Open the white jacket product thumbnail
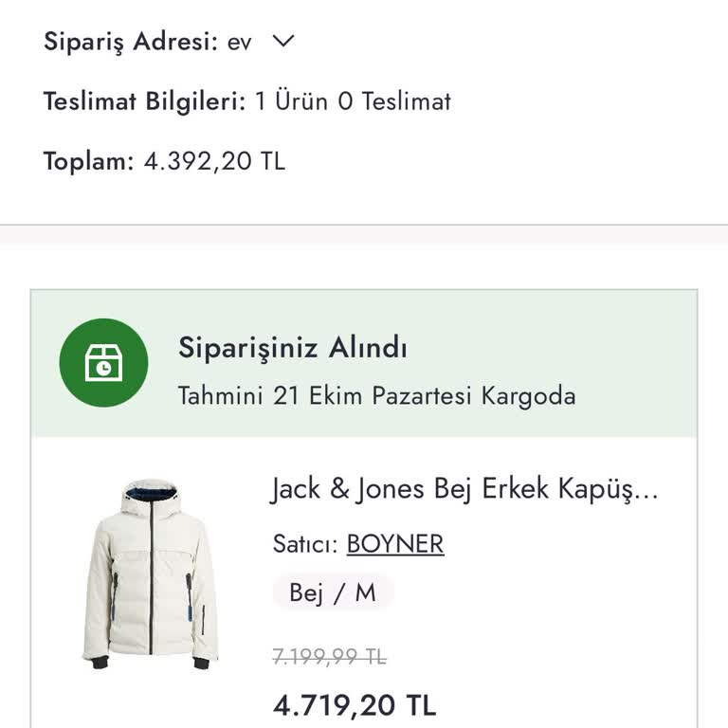Screen dimensions: 728x728 [x=150, y=573]
